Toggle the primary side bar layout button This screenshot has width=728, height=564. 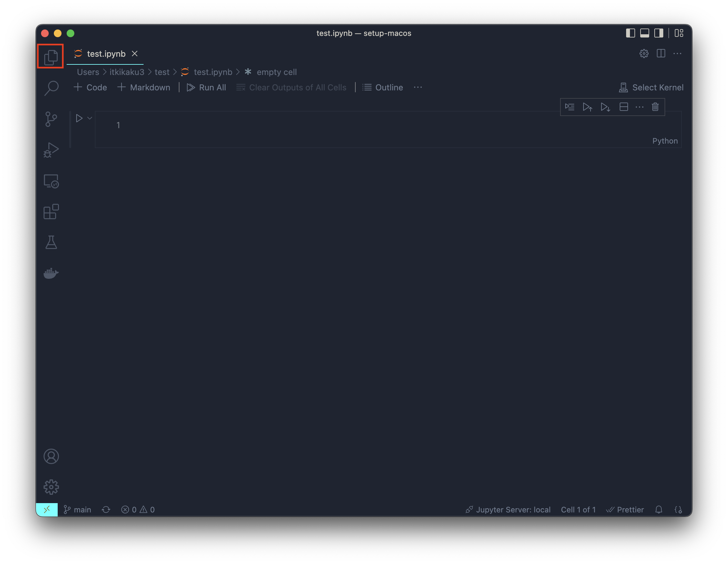[630, 33]
